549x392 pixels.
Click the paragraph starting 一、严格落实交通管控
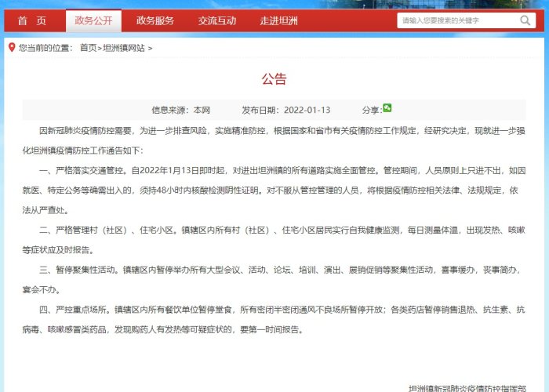click(x=274, y=191)
